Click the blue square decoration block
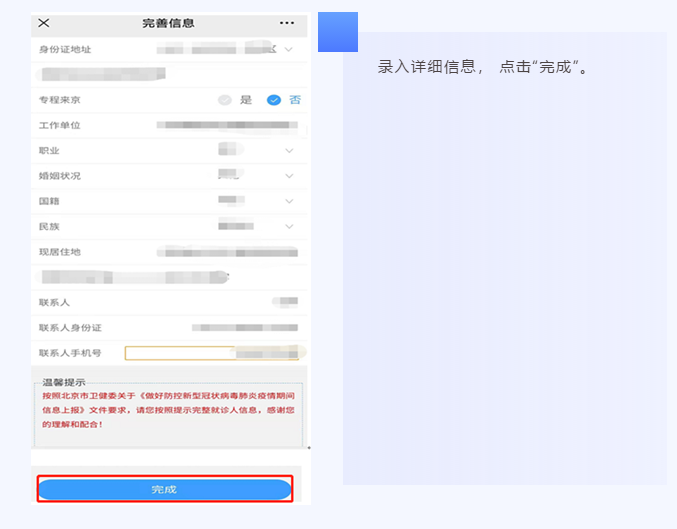This screenshot has width=677, height=529. click(338, 32)
